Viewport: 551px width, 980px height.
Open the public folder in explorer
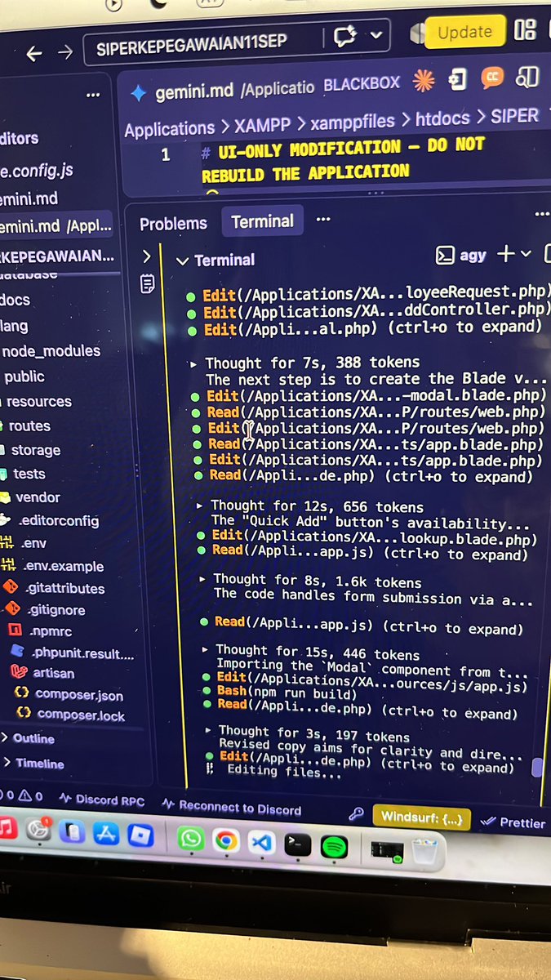click(x=24, y=376)
